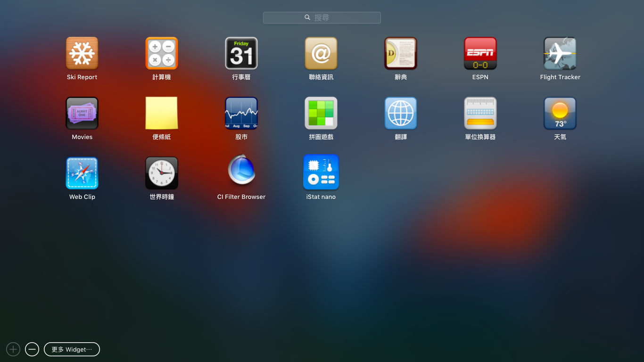The image size is (644, 362).
Task: Add the 天氣 weather widget
Action: pos(560,113)
